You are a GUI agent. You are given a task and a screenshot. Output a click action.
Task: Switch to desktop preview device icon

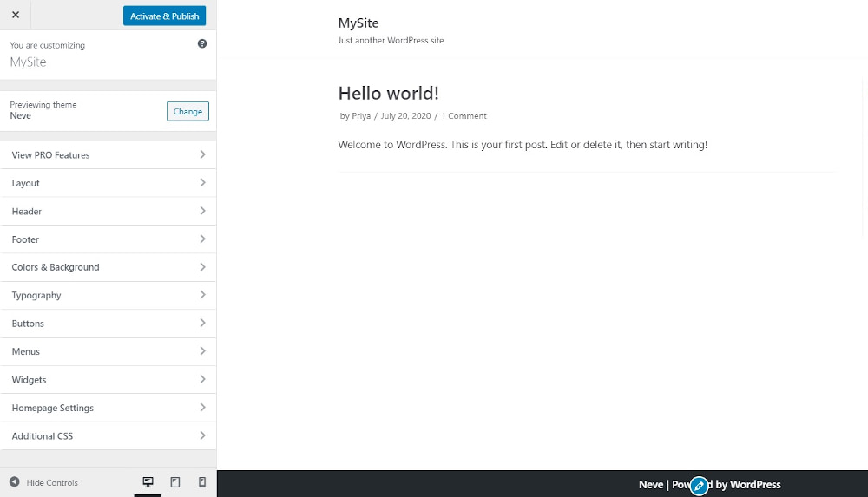(x=148, y=482)
